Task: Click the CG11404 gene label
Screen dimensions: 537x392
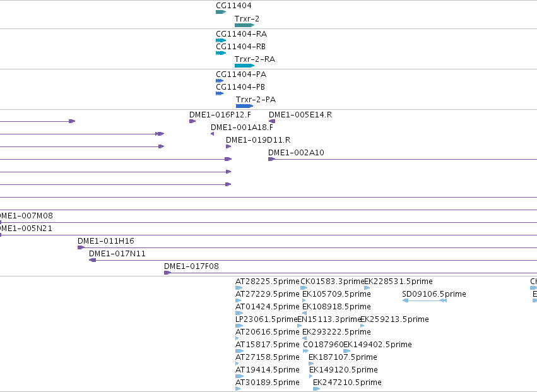Action: click(x=233, y=6)
